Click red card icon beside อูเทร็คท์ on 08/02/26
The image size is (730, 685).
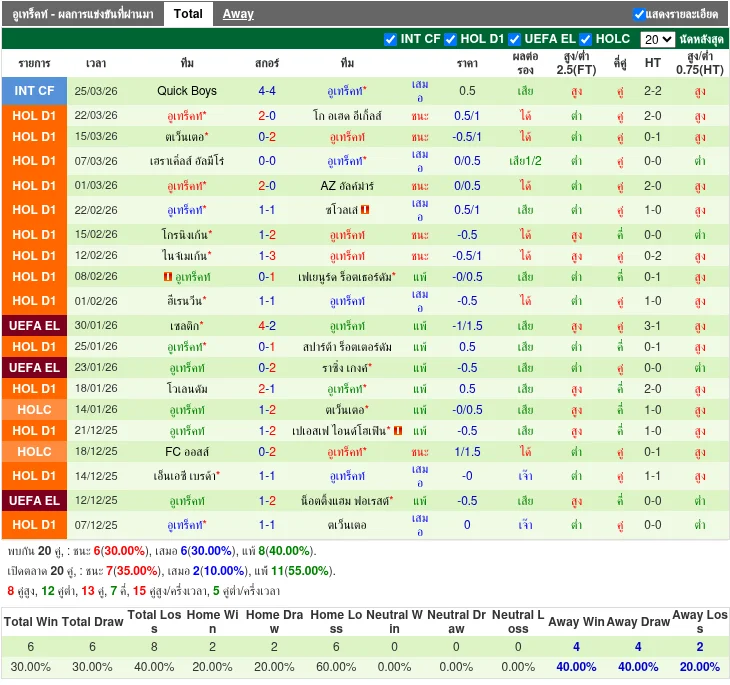(167, 277)
